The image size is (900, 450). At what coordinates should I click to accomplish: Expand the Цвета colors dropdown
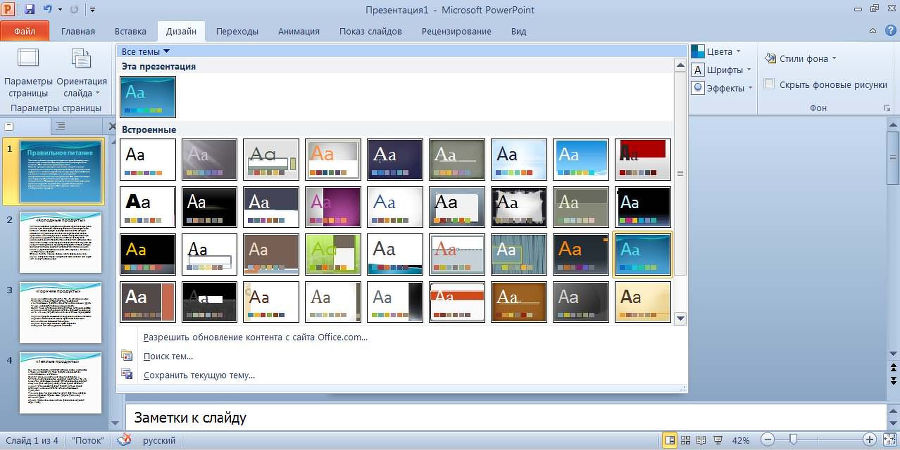tap(720, 51)
